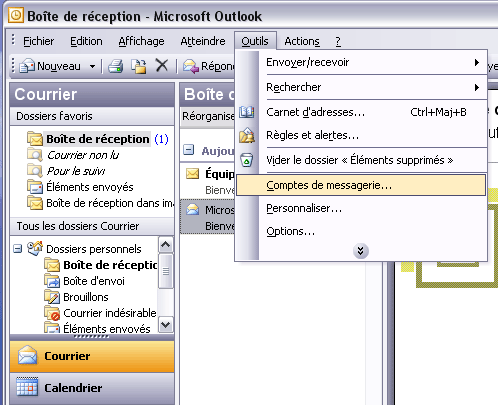Click folder list scrollbar up arrow
Screen dimensions: 498x405
point(166,245)
